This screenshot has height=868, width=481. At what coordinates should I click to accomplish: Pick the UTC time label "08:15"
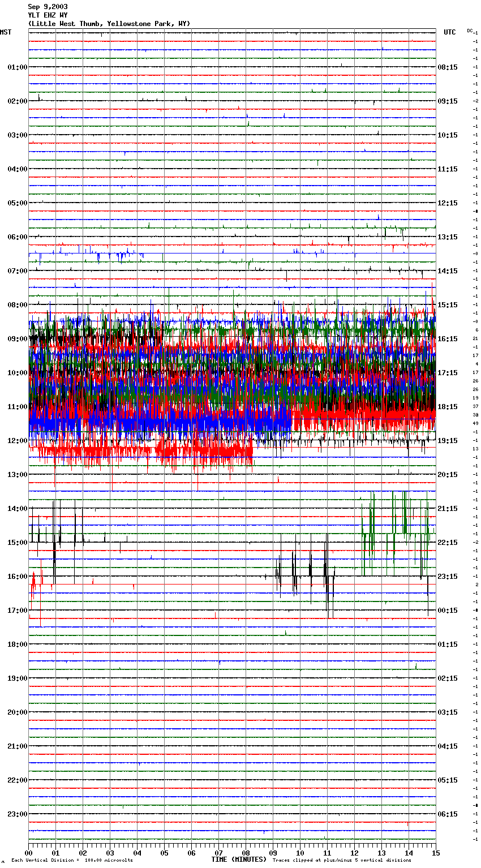coord(448,67)
